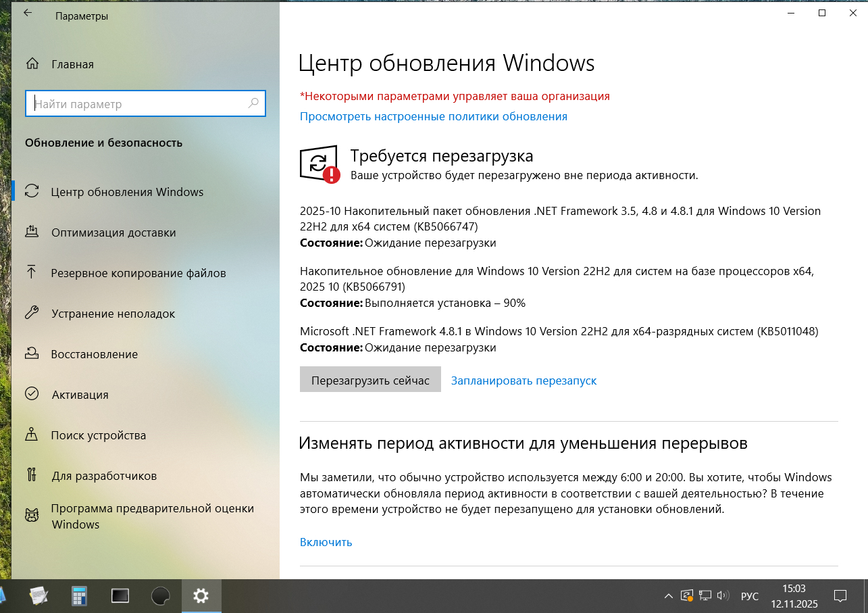
Task: Open the taskbar clock showing 15:03
Action: pyautogui.click(x=794, y=596)
